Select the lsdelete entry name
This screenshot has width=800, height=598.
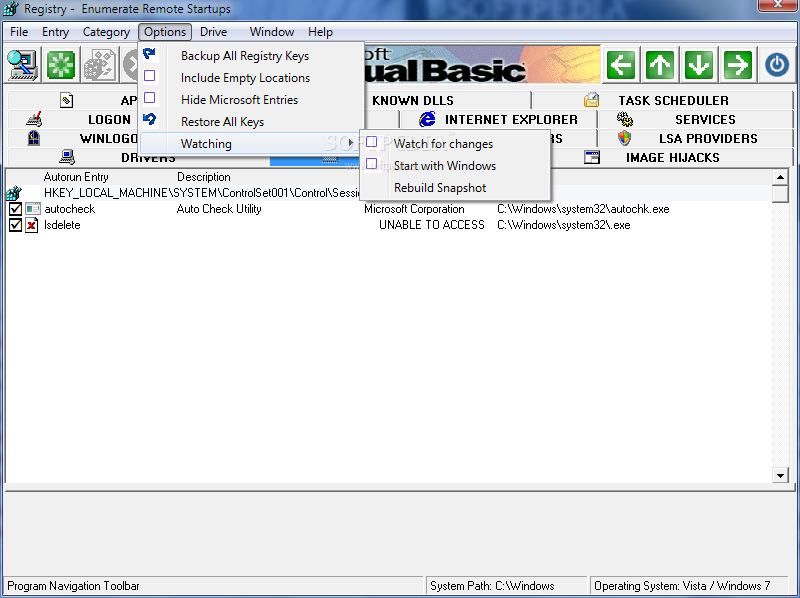point(62,225)
